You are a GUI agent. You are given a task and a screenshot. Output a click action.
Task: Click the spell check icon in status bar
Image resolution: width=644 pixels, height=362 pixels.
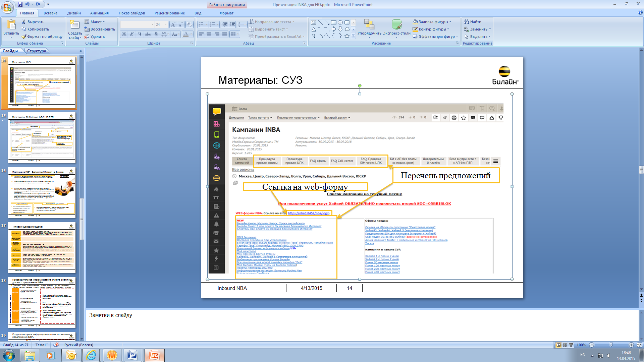(x=56, y=345)
